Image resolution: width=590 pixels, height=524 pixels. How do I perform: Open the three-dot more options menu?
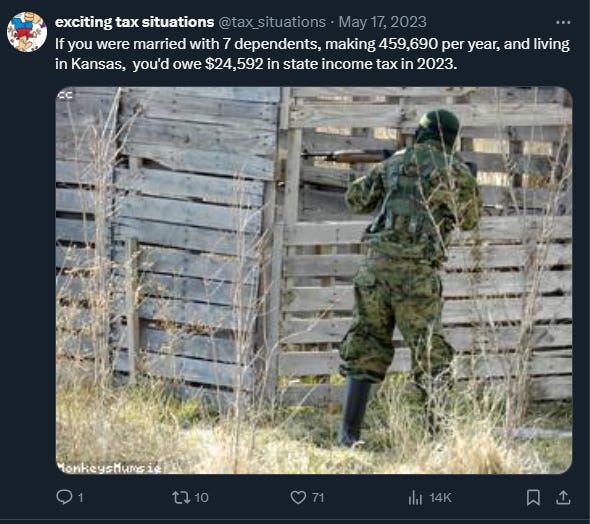563,23
